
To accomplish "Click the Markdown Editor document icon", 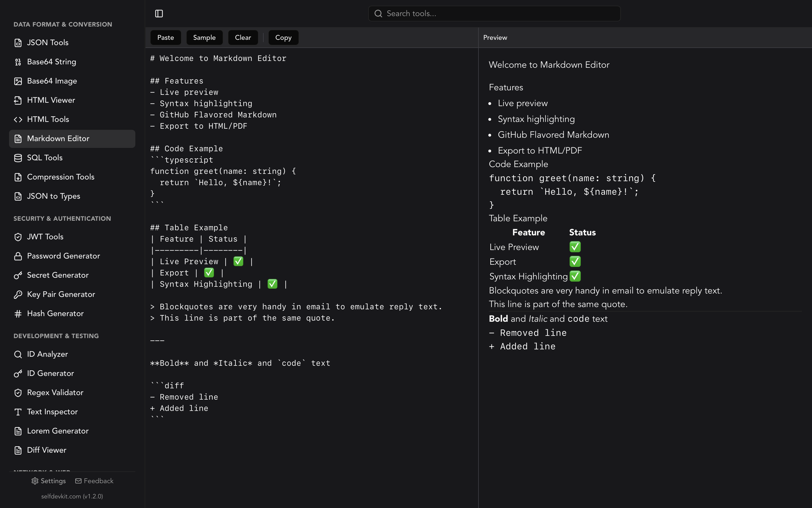I will pos(18,138).
